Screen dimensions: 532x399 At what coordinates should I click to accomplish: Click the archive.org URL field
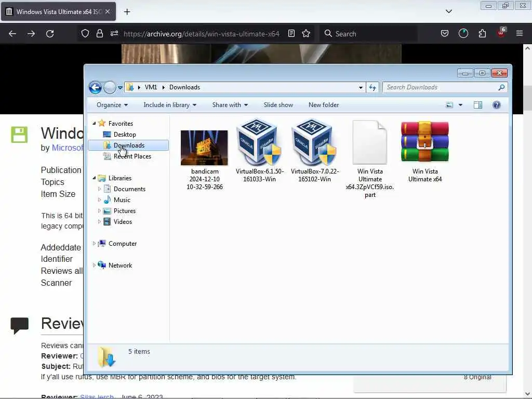202,34
